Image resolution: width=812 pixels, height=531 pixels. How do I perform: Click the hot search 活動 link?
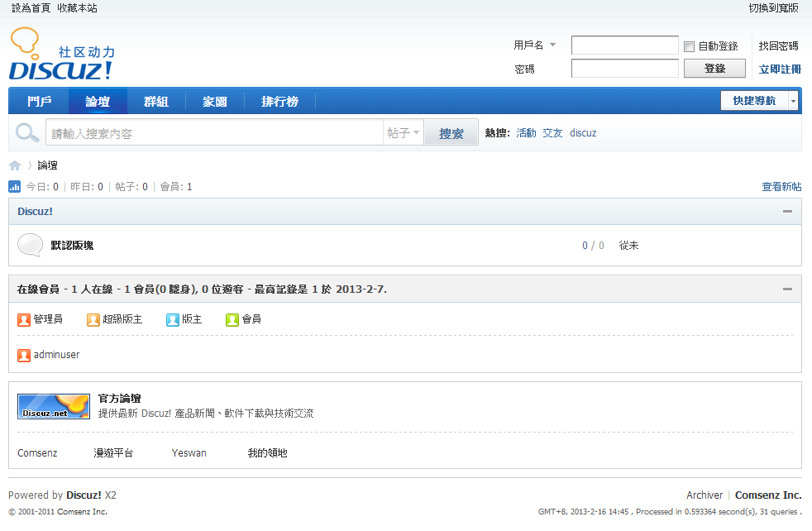click(x=526, y=133)
